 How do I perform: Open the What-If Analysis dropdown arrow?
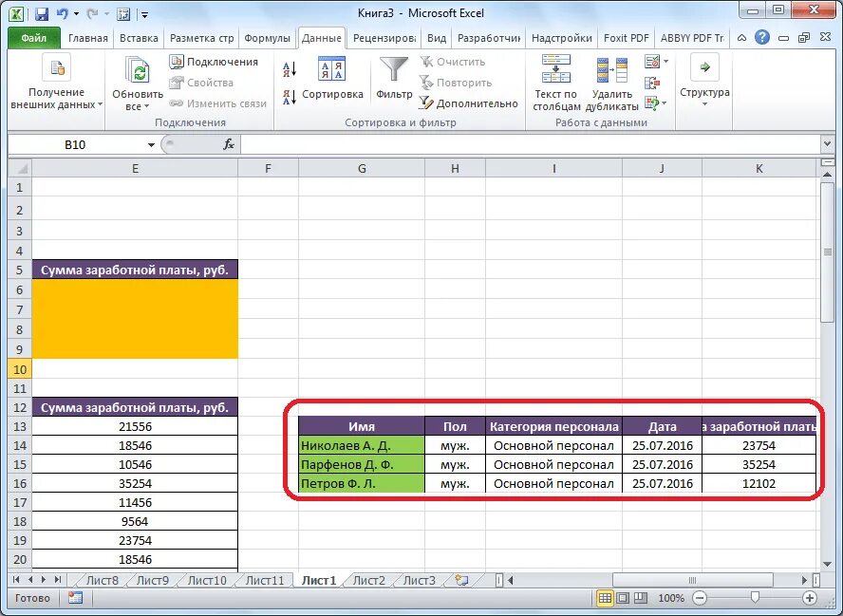click(x=665, y=103)
